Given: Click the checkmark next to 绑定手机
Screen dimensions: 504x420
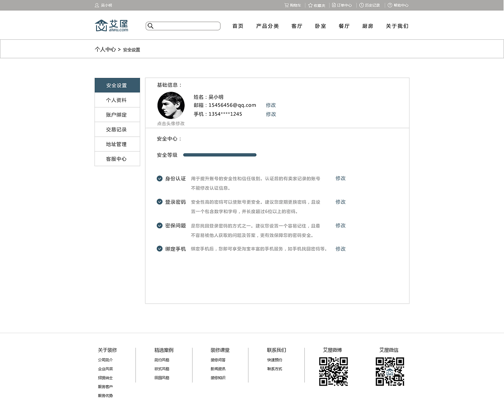Looking at the screenshot, I should click(159, 249).
